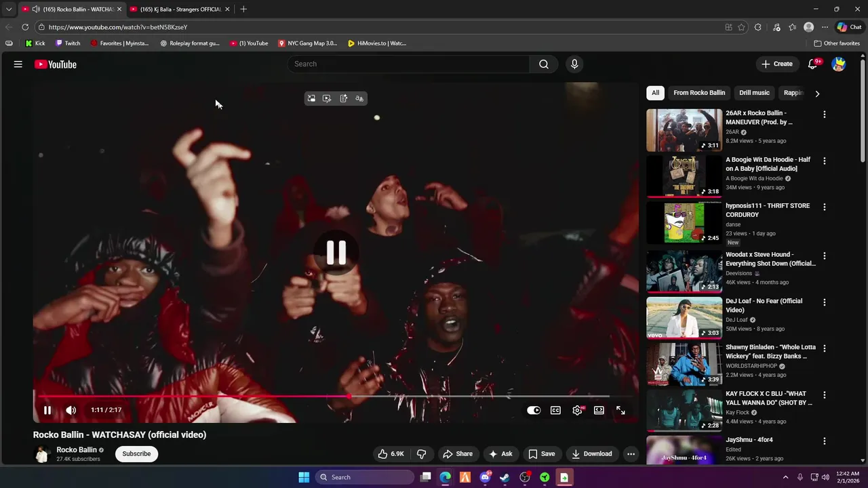Select the 'All' filter chip
The height and width of the screenshot is (488, 868).
click(655, 93)
